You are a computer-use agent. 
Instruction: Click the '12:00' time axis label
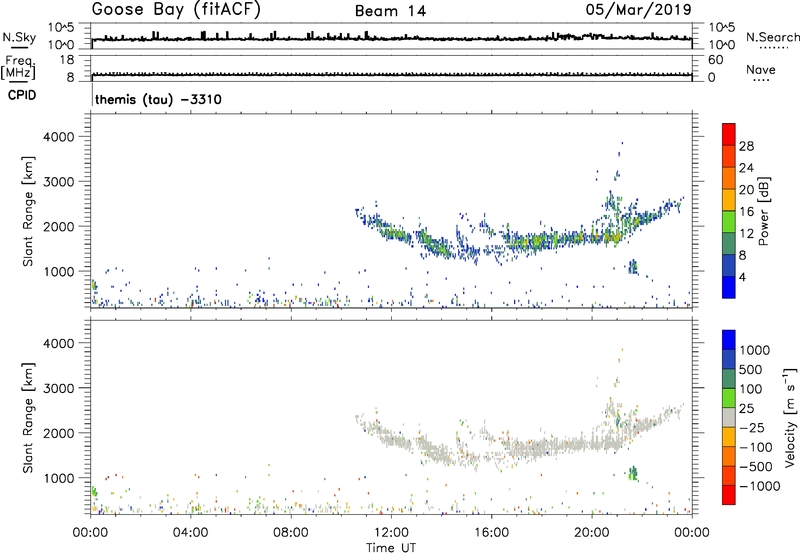(391, 533)
